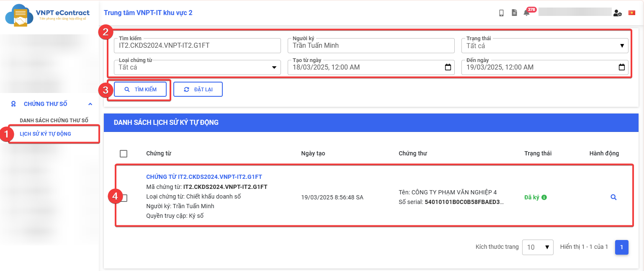Image resolution: width=644 pixels, height=271 pixels.
Task: Click the Chứng từ column header
Action: (x=159, y=153)
